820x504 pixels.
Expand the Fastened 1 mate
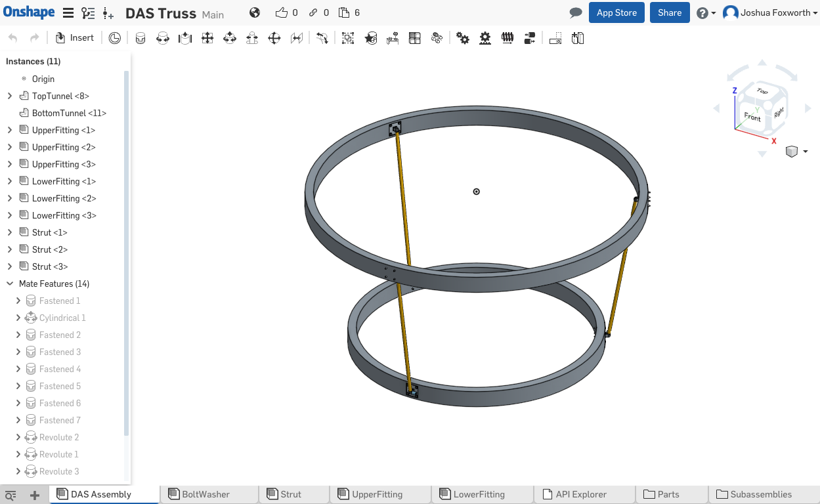coord(18,301)
